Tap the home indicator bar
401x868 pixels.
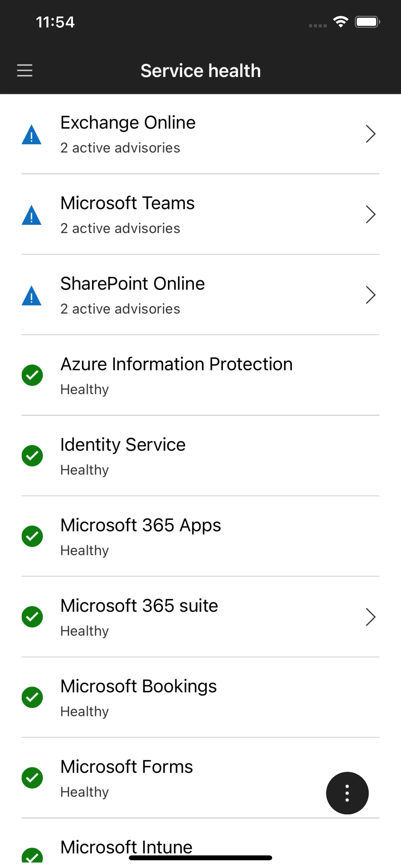pos(200,858)
